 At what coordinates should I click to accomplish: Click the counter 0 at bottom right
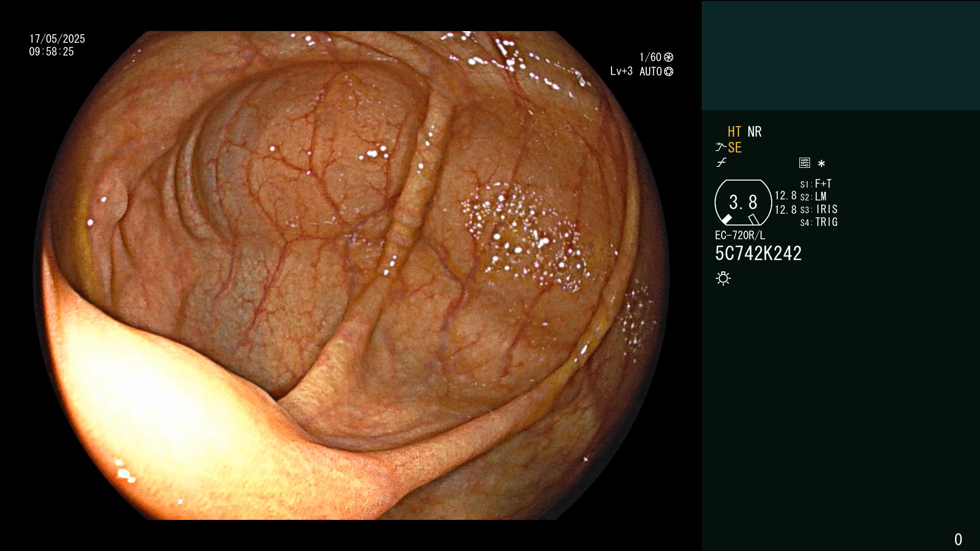tap(958, 539)
